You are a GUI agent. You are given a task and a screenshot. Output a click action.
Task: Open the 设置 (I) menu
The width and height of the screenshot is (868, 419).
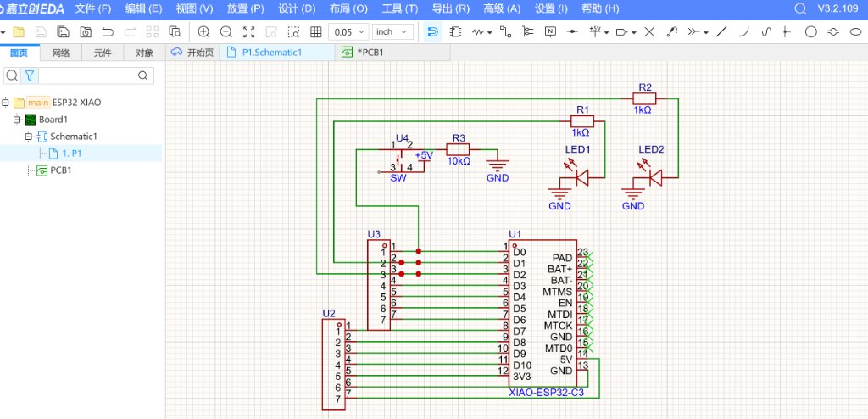pos(551,8)
